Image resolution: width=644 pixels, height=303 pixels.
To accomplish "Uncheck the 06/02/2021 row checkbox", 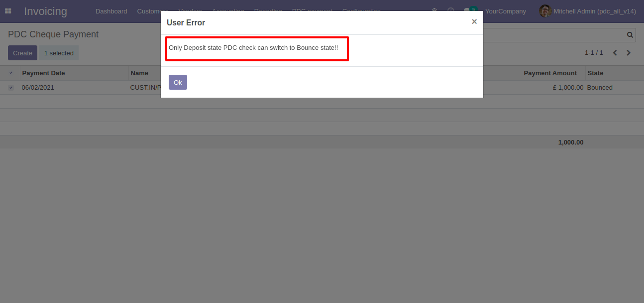I will point(11,87).
